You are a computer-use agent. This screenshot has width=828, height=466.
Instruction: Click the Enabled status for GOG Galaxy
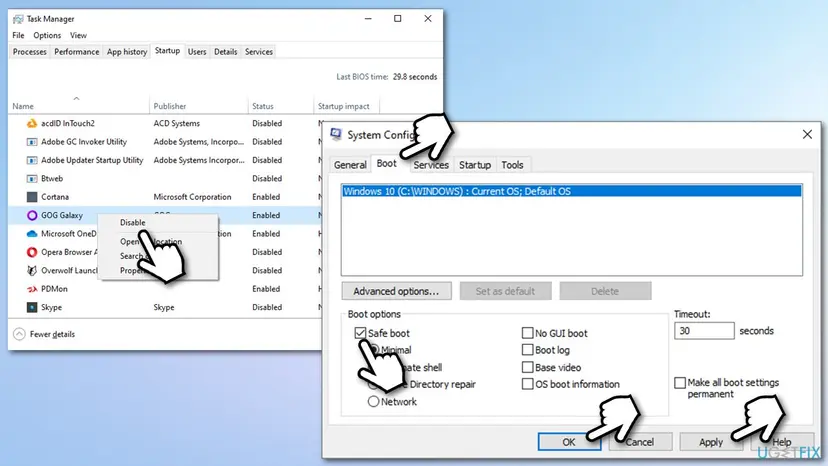[x=266, y=216]
